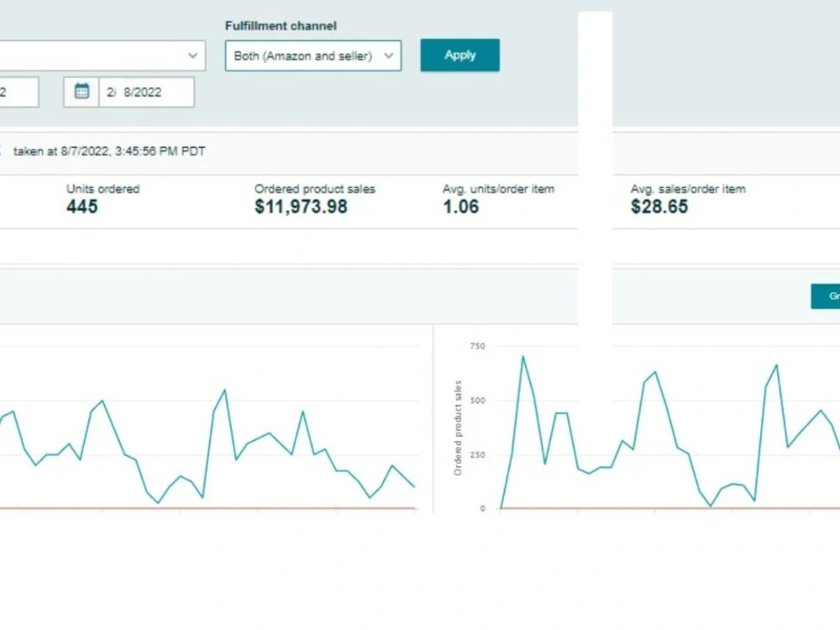Click the vertical 'Ordered product sales' axis title

(x=458, y=428)
